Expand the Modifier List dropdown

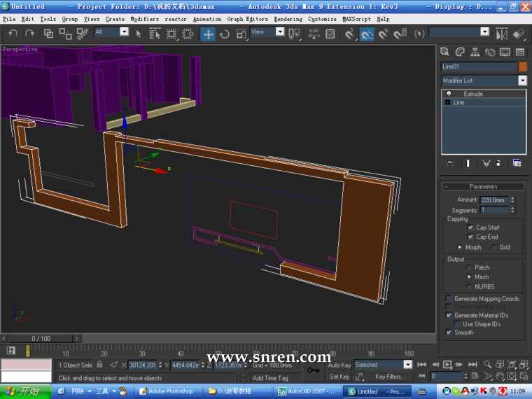click(522, 80)
